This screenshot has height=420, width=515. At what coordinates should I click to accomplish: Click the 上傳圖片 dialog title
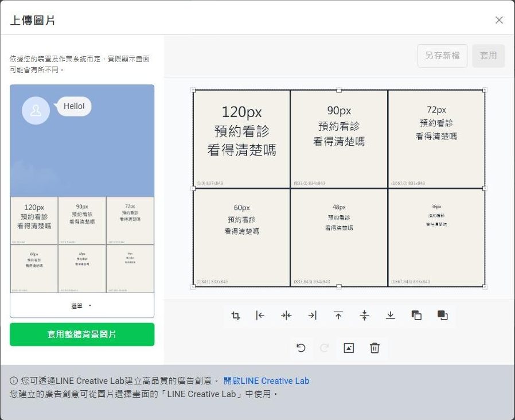33,20
